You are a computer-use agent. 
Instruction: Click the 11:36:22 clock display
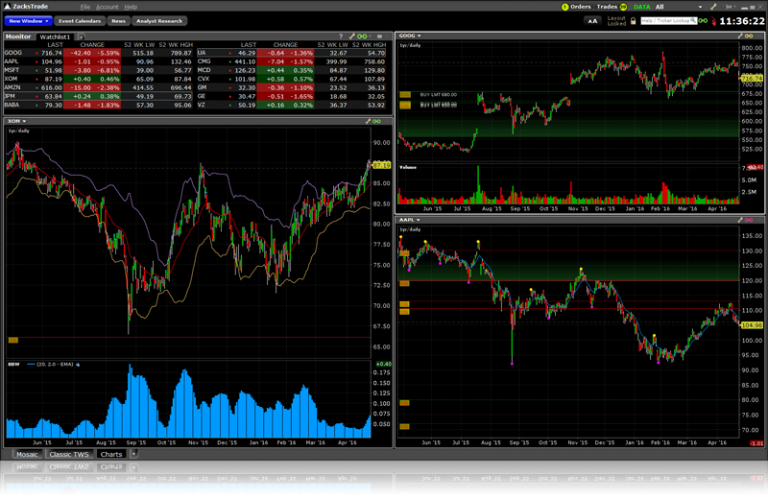click(x=742, y=22)
